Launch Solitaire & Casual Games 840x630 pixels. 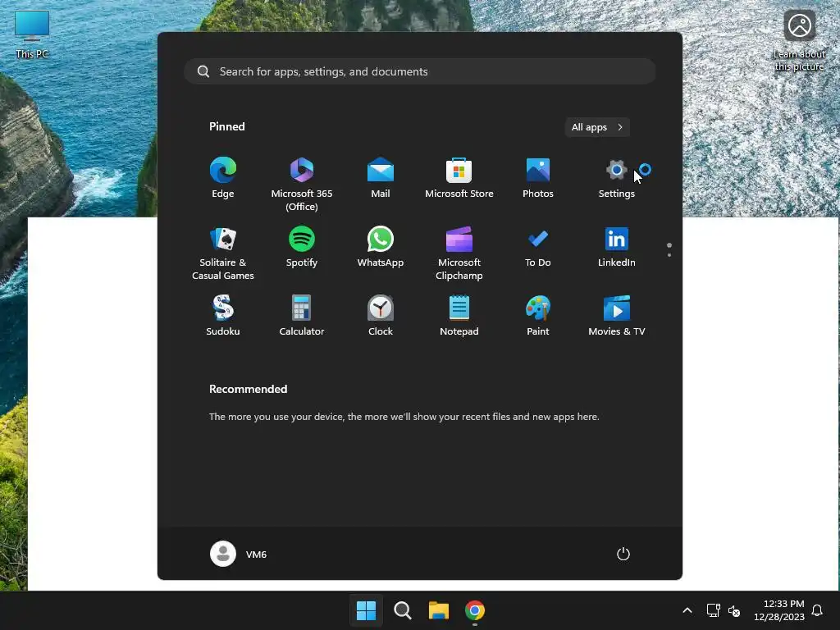tap(223, 253)
